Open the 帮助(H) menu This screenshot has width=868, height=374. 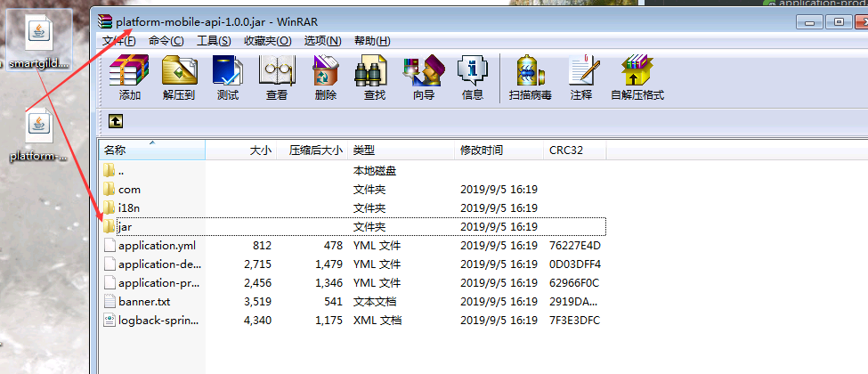coord(372,40)
